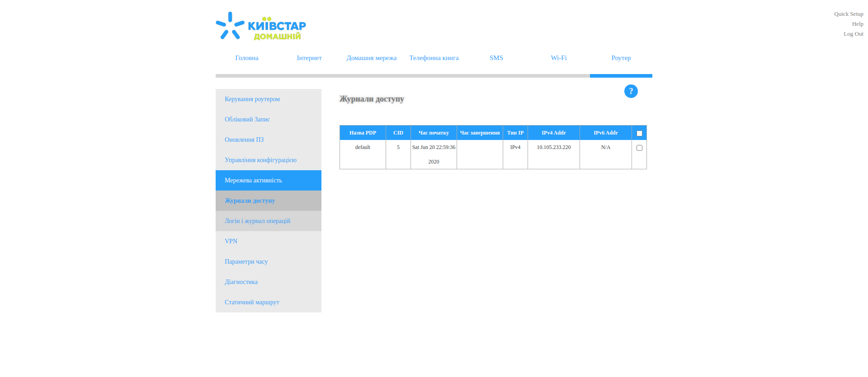
Task: Click the Log Out link
Action: [x=853, y=34]
